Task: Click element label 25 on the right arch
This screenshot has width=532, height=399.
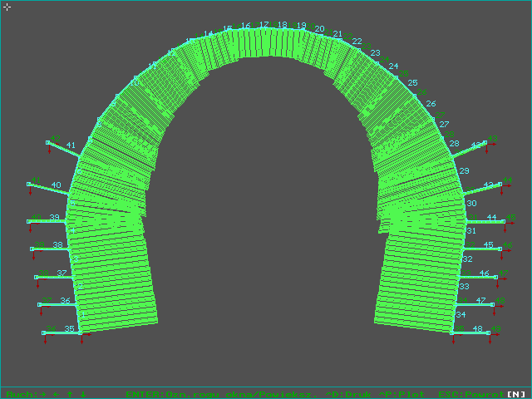Action: 412,83
